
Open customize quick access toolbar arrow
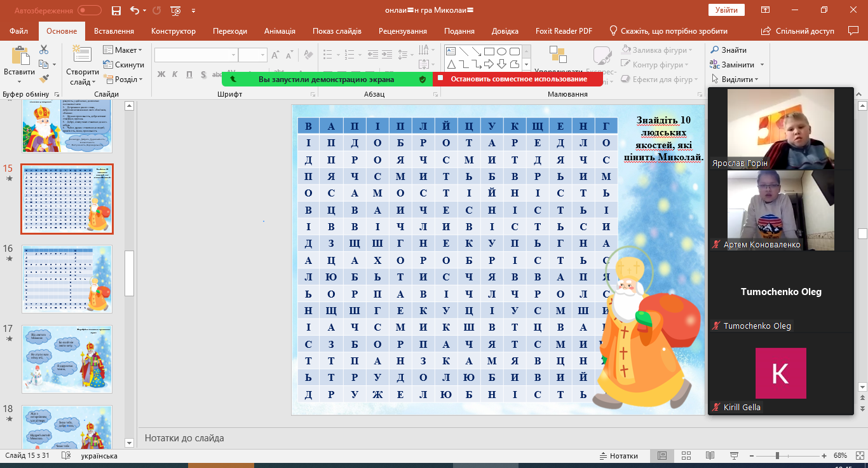pos(193,10)
